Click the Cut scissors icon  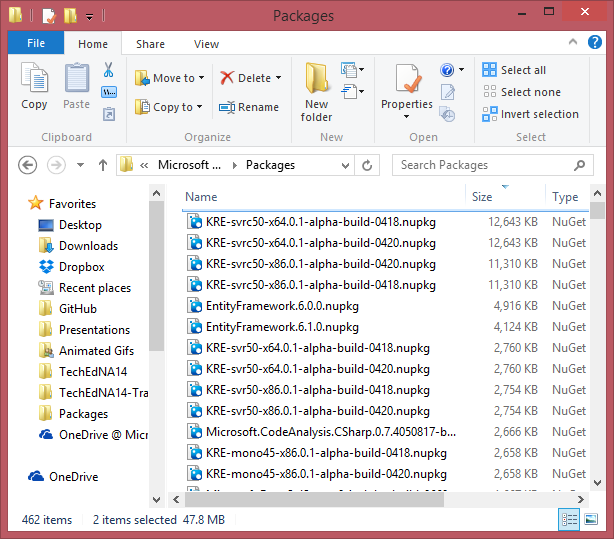[108, 70]
